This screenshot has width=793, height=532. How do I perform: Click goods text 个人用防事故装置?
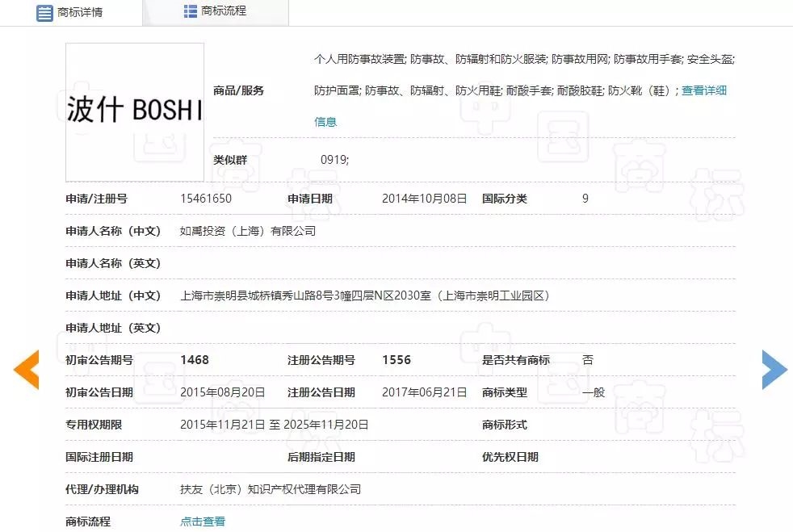point(359,59)
